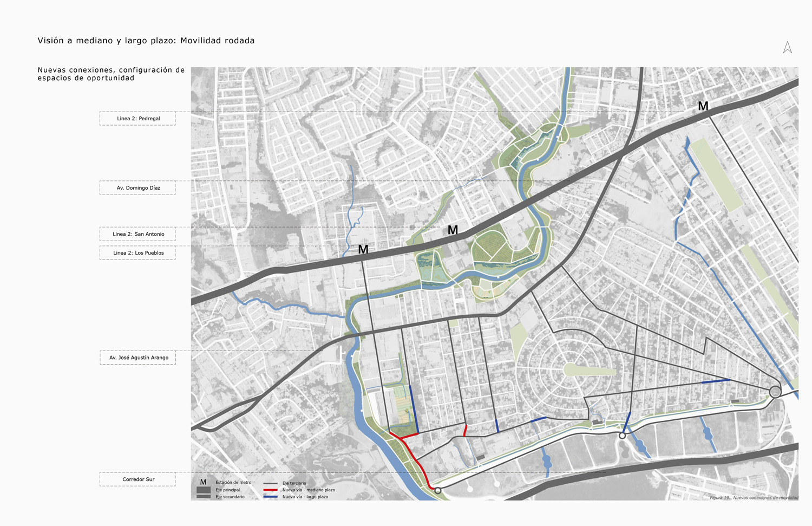Click the 'Eje principal' legend text

click(x=227, y=490)
